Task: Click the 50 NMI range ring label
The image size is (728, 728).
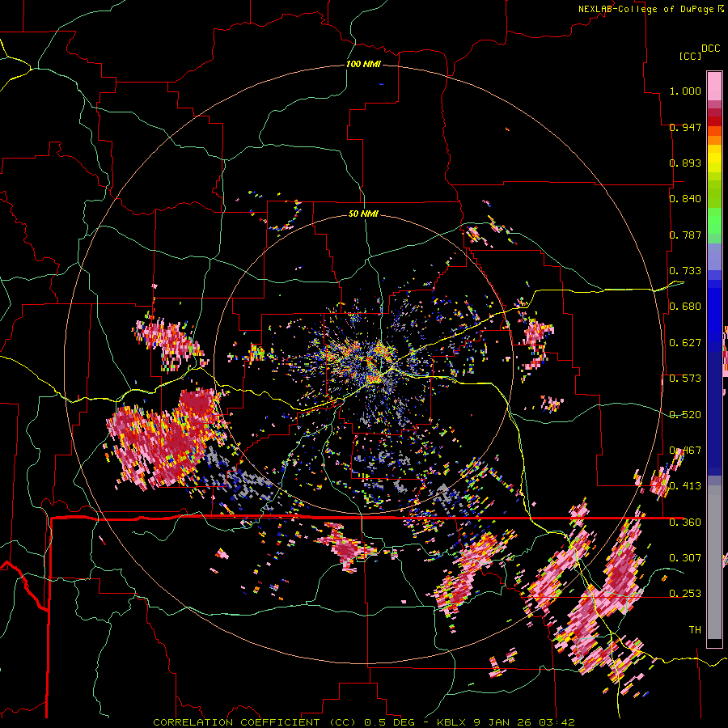Action: tap(363, 214)
